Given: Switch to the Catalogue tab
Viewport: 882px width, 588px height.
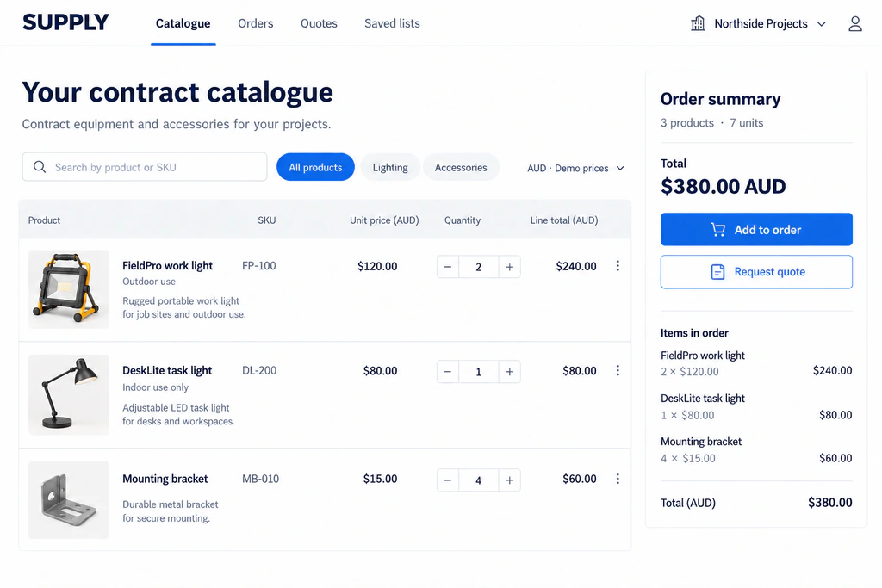Looking at the screenshot, I should pos(183,23).
